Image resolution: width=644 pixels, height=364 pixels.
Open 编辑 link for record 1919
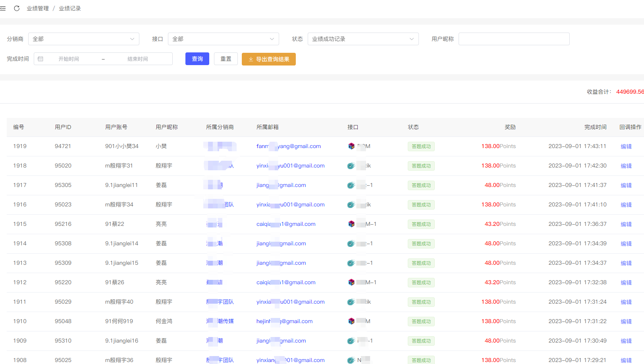[626, 146]
